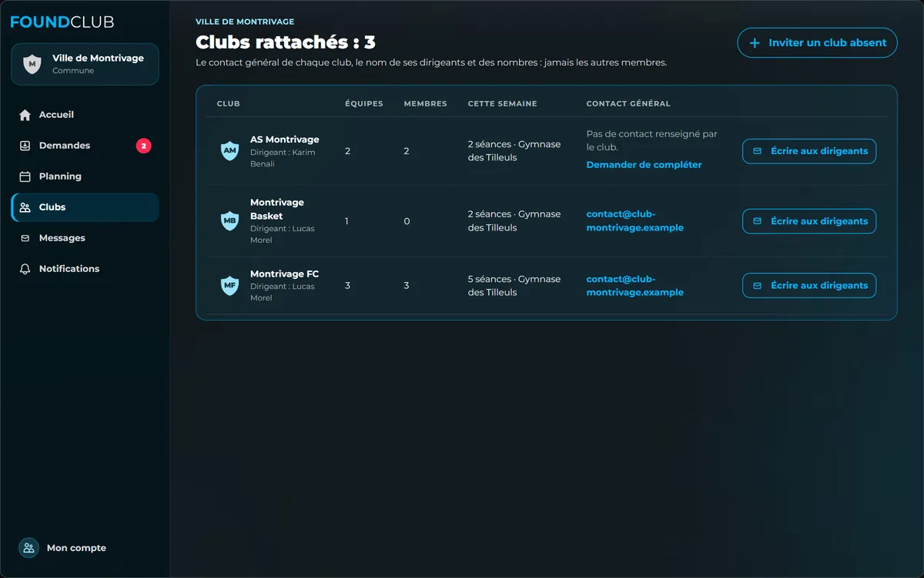Click the red badge showing 2 requests

[143, 146]
